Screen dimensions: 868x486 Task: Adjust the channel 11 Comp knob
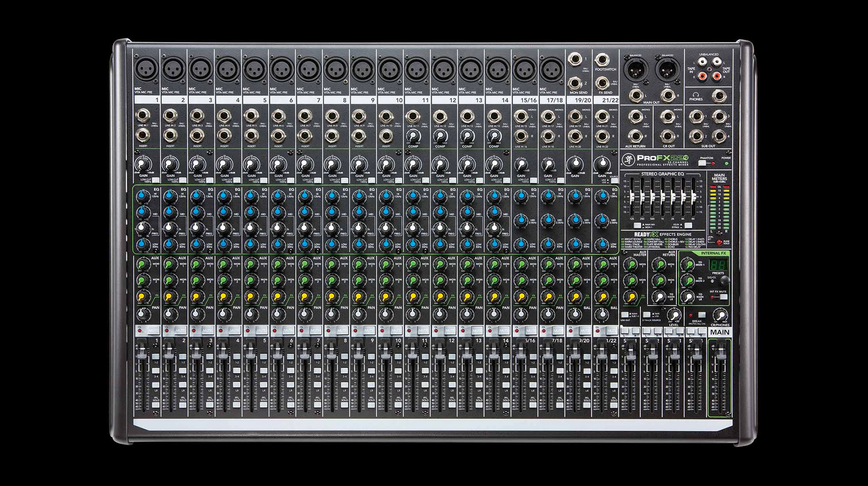[413, 136]
